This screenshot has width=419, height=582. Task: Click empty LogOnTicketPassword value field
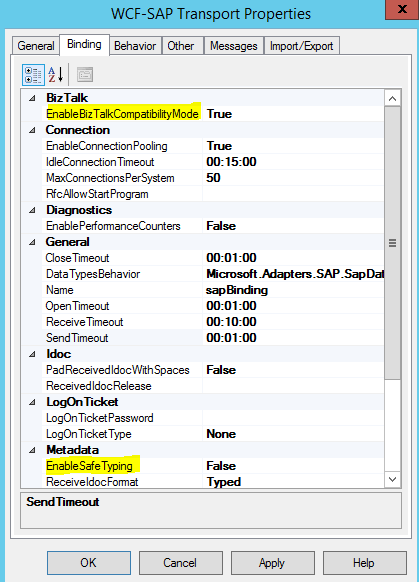293,418
